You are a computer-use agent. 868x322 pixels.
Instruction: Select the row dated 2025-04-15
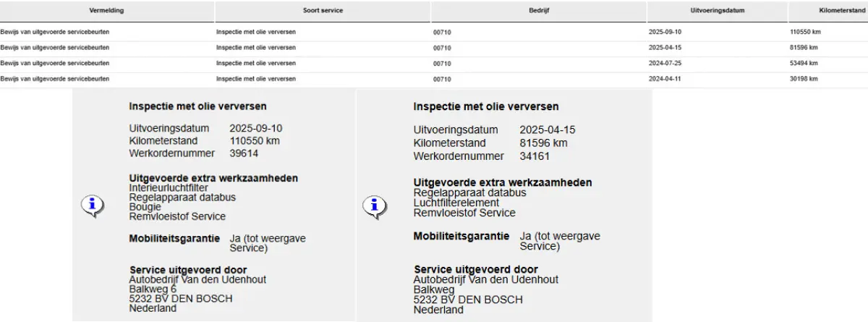point(434,48)
